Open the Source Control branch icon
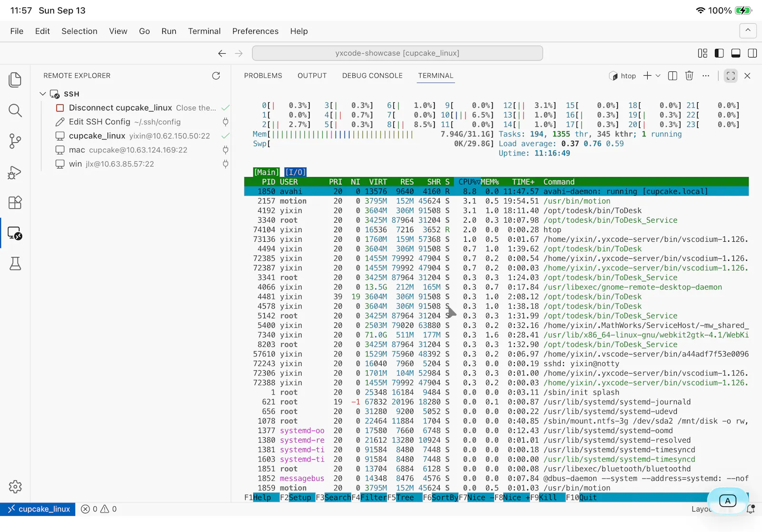Image resolution: width=762 pixels, height=532 pixels. click(x=15, y=141)
